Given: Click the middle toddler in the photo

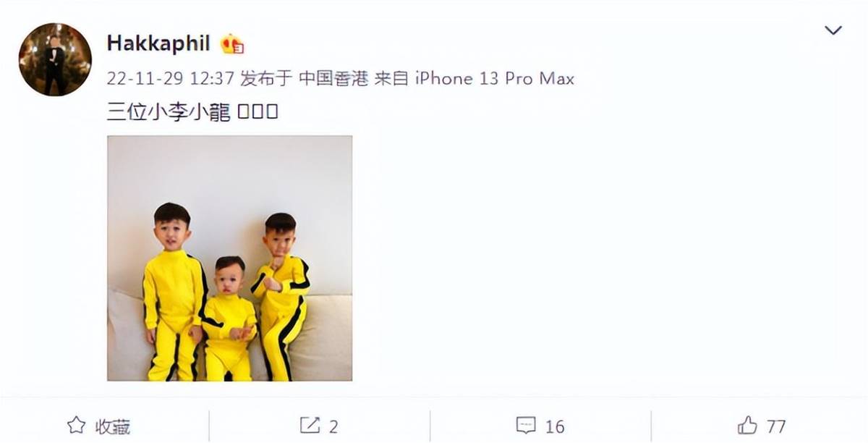Looking at the screenshot, I should (229, 318).
